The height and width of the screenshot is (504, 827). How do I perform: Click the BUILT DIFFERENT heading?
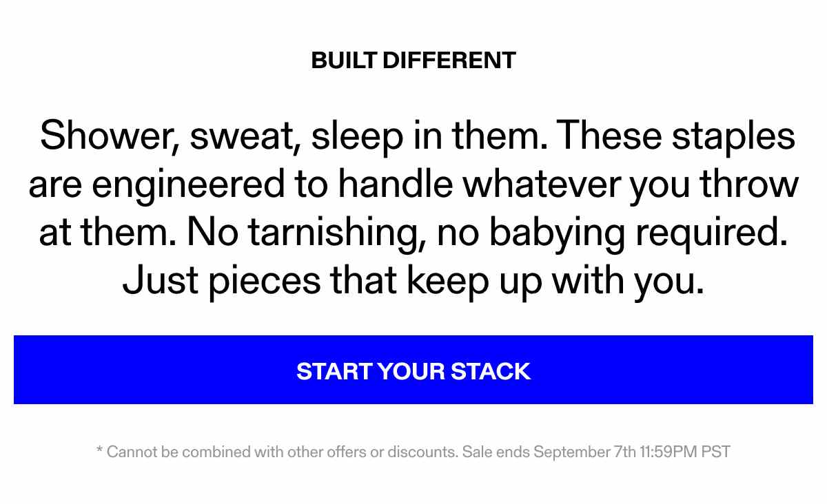pyautogui.click(x=413, y=61)
